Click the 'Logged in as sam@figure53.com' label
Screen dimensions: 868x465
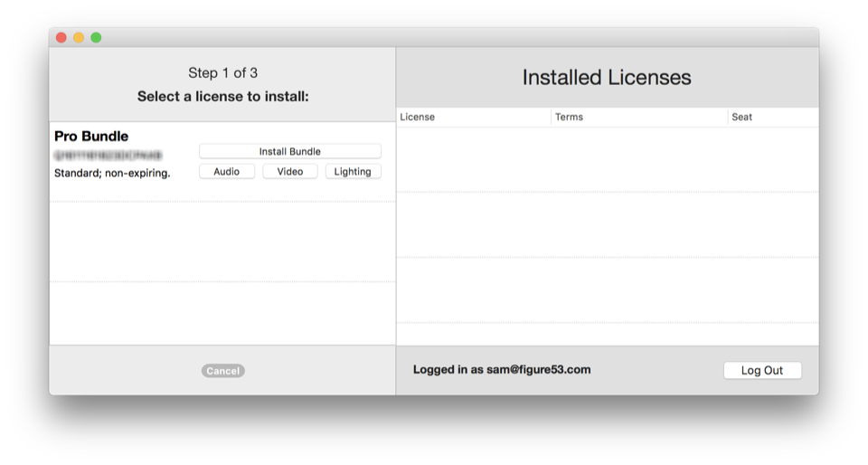click(501, 369)
